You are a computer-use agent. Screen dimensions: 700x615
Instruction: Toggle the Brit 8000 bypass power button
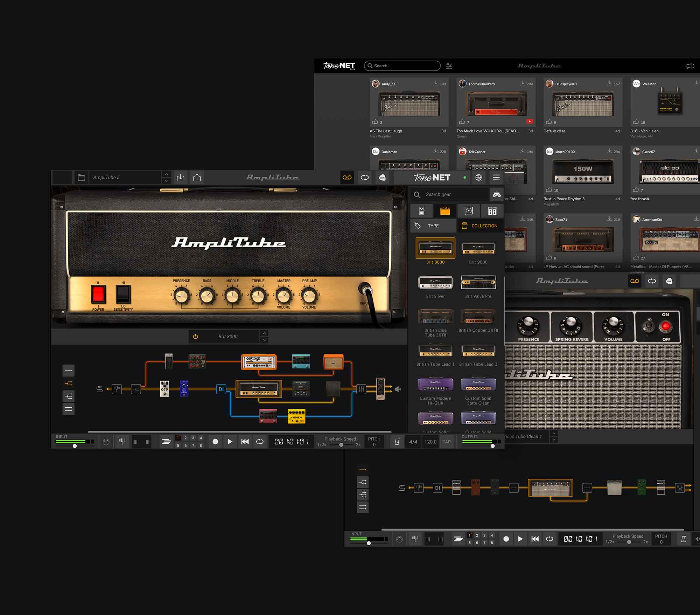click(196, 337)
